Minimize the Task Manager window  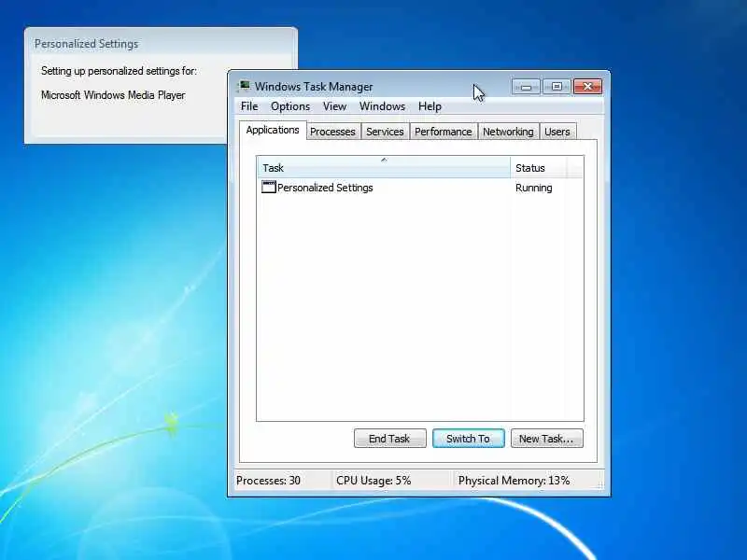click(526, 87)
